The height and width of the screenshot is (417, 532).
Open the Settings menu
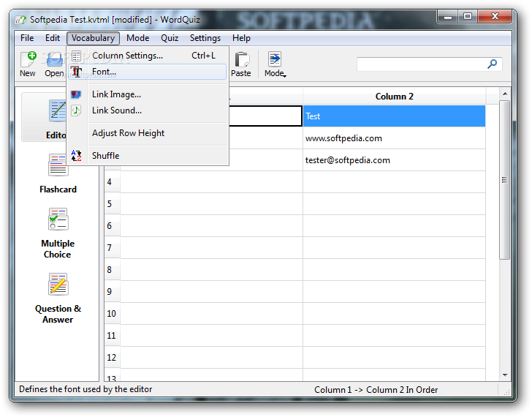pos(205,38)
